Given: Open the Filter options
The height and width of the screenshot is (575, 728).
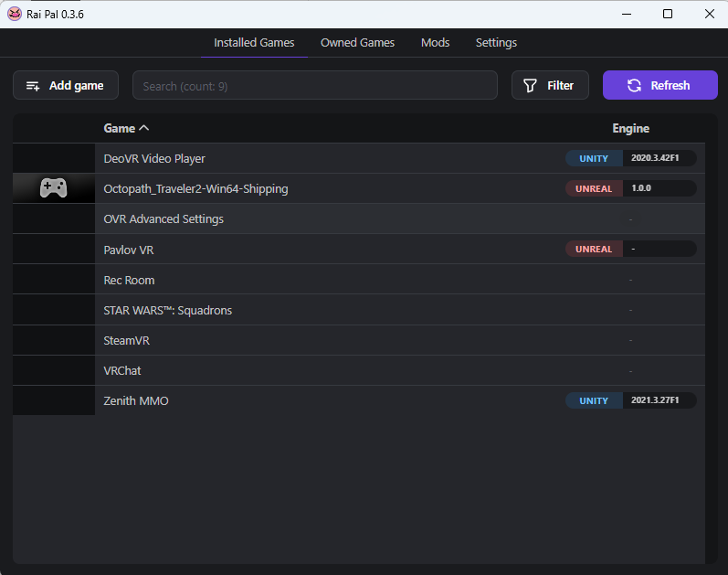Looking at the screenshot, I should tap(550, 86).
